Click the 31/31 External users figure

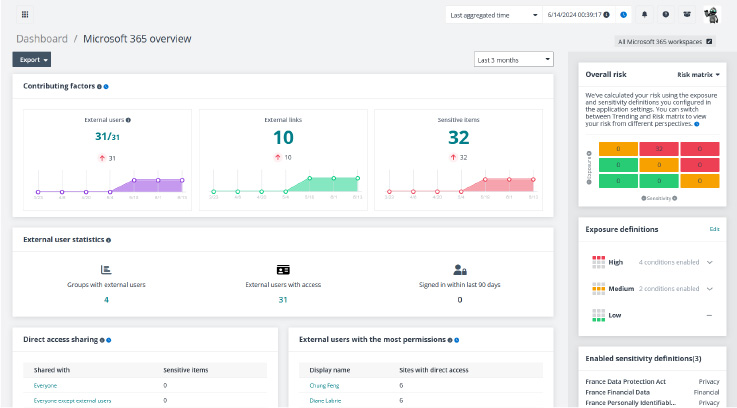click(x=107, y=137)
